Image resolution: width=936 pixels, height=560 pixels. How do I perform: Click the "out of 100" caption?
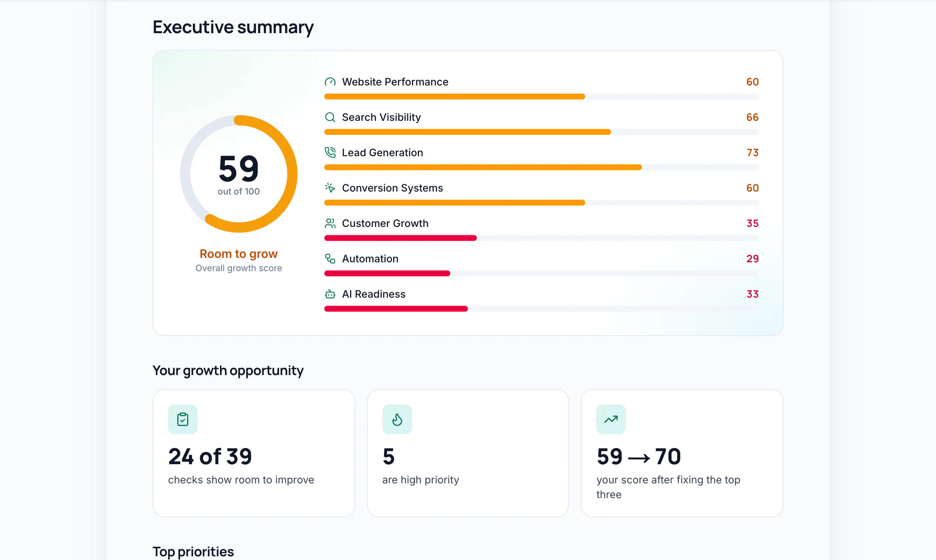[x=238, y=192]
